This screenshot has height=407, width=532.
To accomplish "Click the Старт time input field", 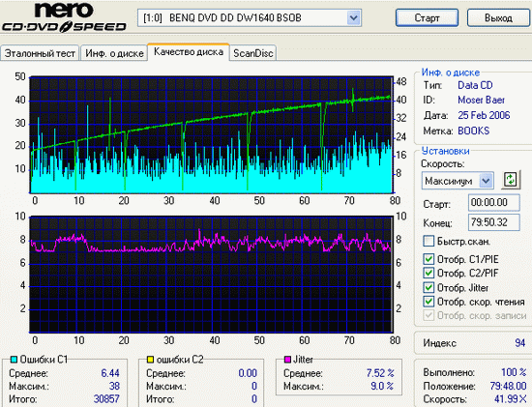I will [494, 202].
